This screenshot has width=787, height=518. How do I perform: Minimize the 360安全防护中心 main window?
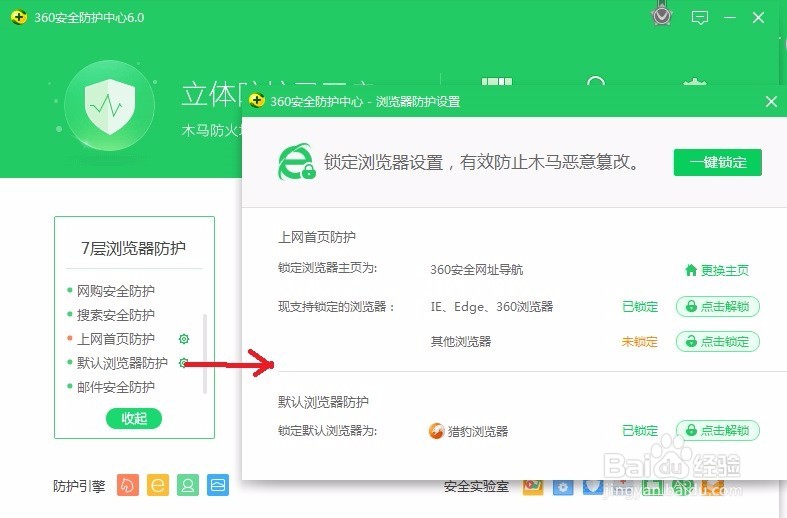click(730, 18)
